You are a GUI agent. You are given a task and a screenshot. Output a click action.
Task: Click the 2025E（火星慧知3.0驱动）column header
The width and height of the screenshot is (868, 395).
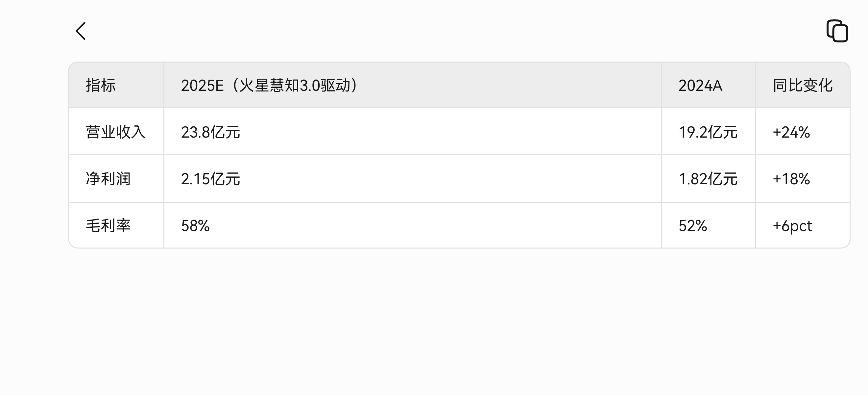pos(412,85)
